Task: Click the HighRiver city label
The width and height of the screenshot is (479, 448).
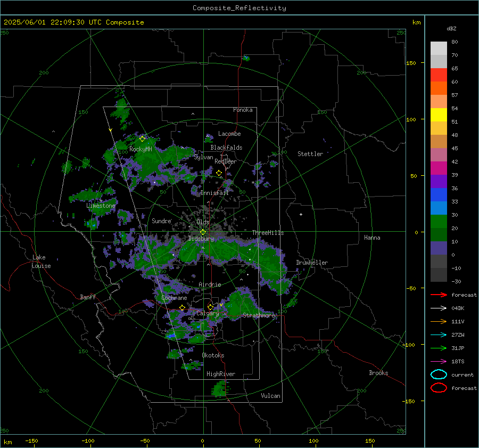Action: (x=221, y=374)
